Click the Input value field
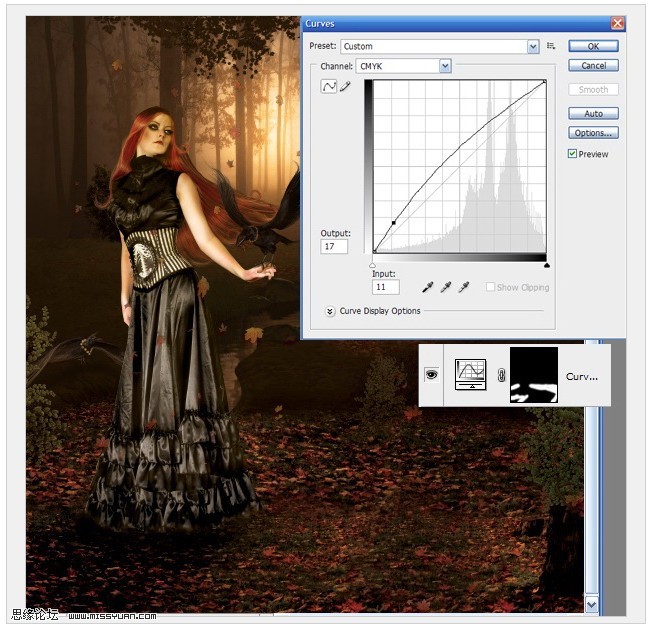652x630 pixels. 385,287
